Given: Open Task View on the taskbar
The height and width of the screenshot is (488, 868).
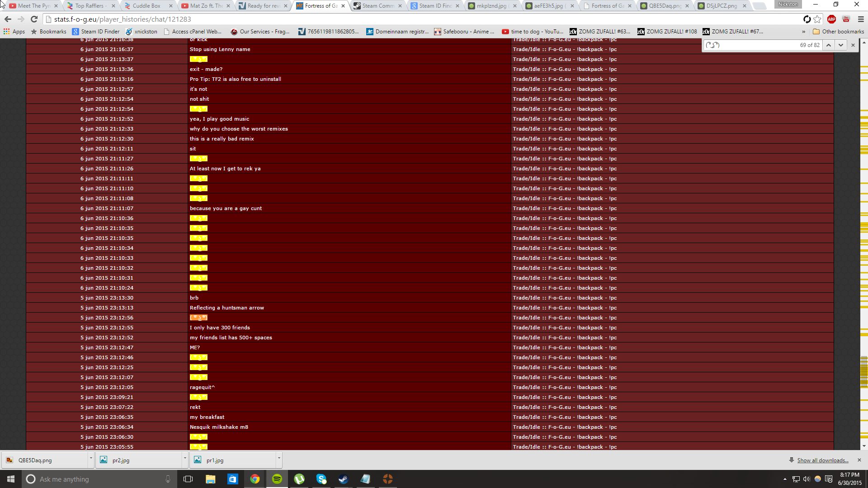Looking at the screenshot, I should pyautogui.click(x=188, y=479).
